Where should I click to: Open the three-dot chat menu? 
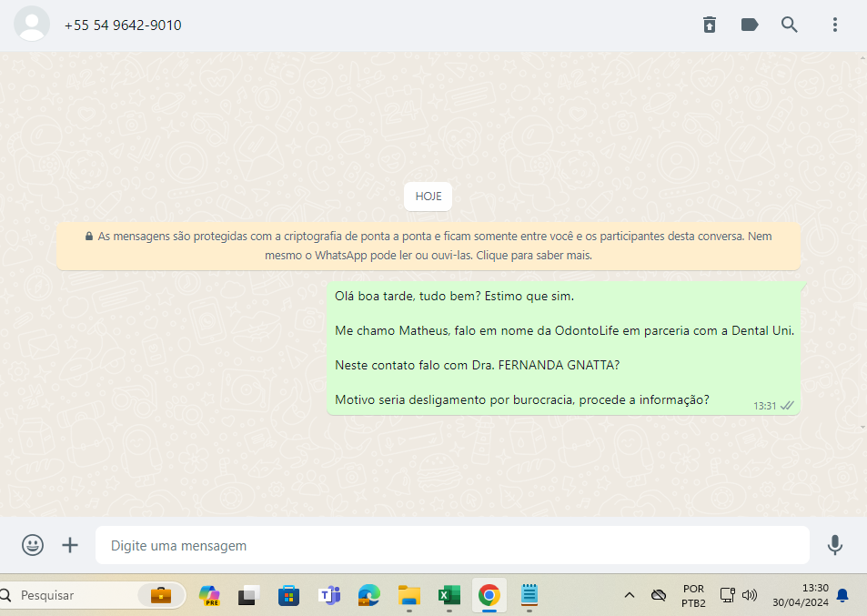pyautogui.click(x=834, y=25)
